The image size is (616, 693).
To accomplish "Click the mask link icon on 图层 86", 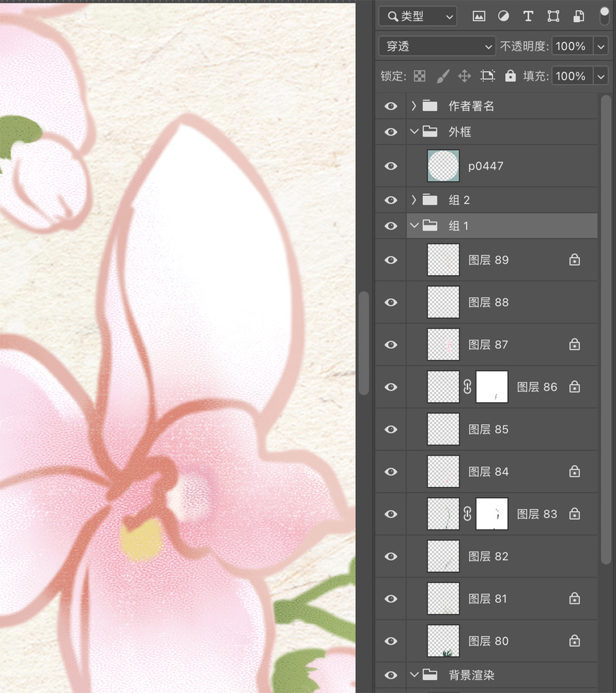I will [x=467, y=387].
